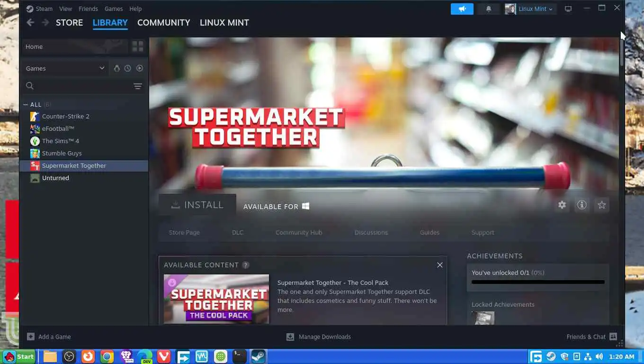The width and height of the screenshot is (644, 364).
Task: Switch library to grid collections view
Action: tap(138, 46)
